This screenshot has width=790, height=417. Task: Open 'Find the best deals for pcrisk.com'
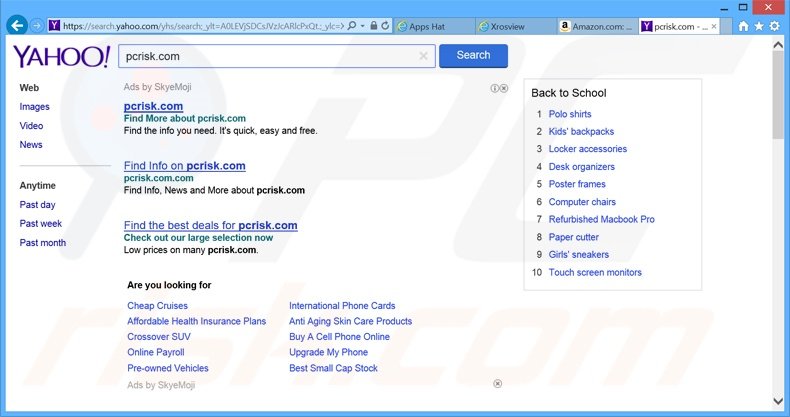pyautogui.click(x=211, y=225)
